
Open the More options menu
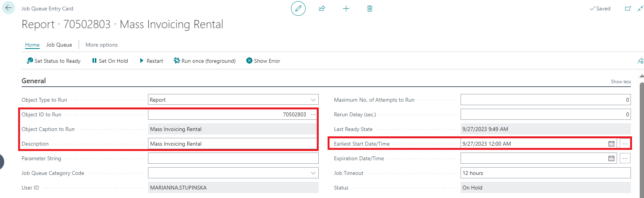(101, 45)
